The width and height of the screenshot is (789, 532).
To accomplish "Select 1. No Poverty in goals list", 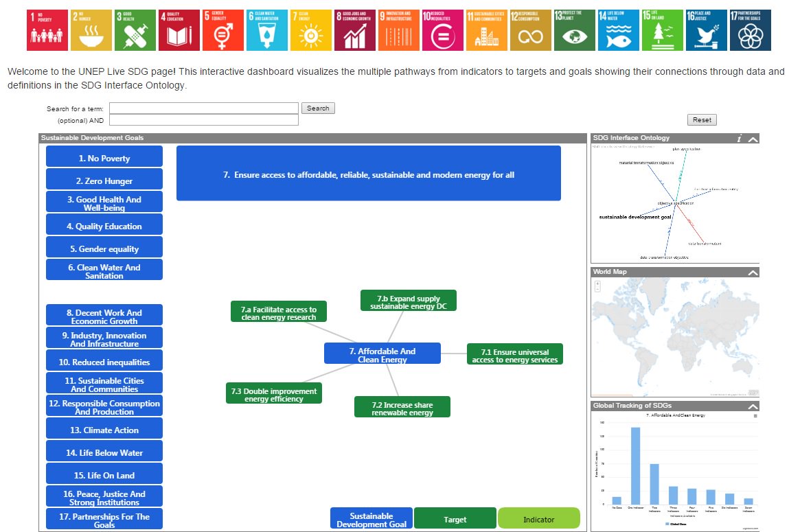I will pos(104,157).
